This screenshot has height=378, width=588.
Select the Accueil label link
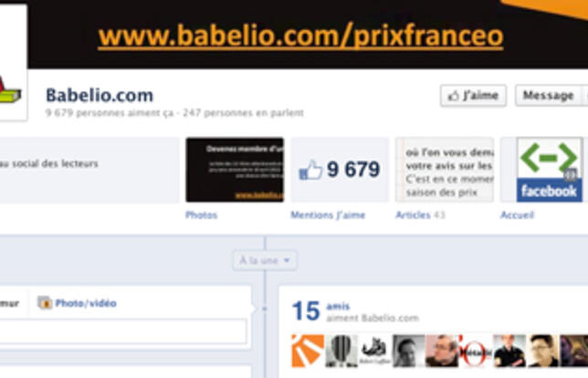pyautogui.click(x=517, y=215)
